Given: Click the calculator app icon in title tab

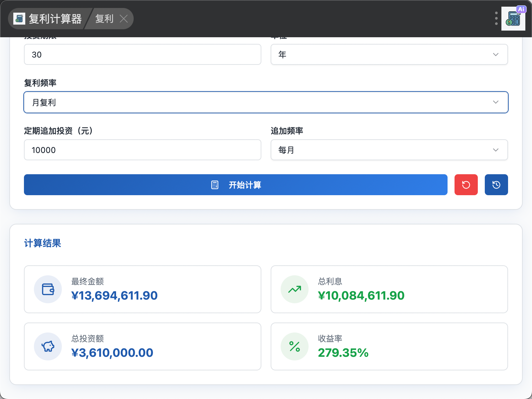Looking at the screenshot, I should [x=19, y=19].
